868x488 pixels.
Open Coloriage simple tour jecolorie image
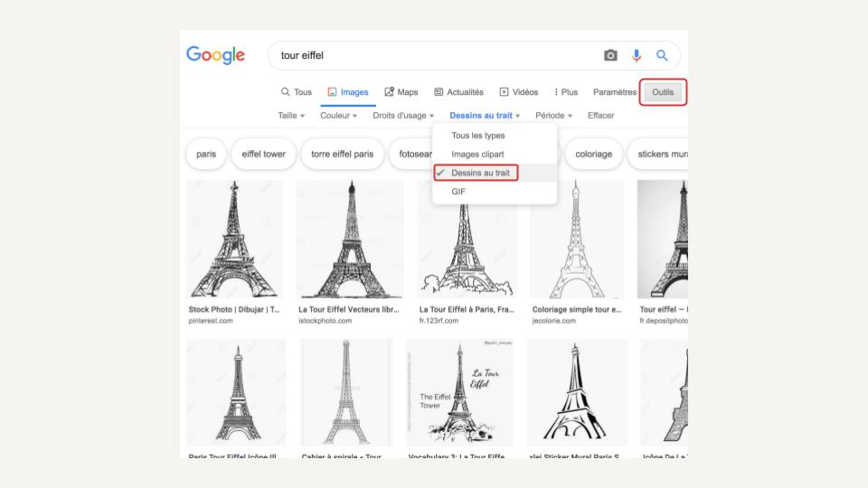(577, 239)
